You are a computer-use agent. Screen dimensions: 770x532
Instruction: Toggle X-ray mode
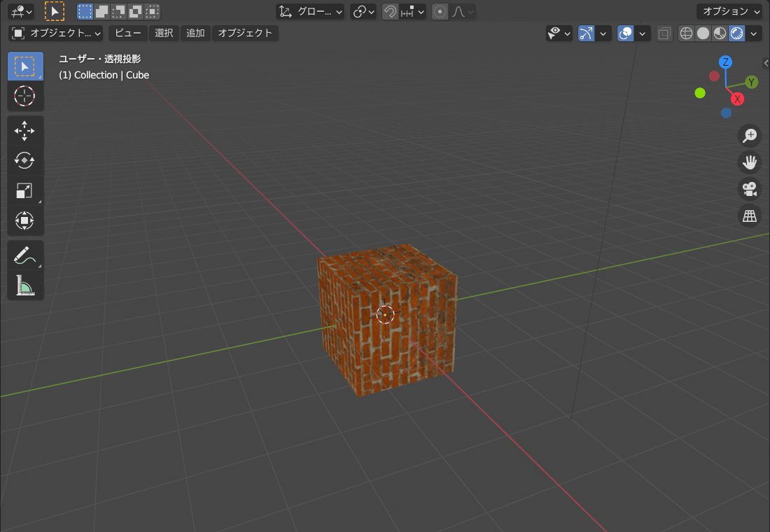664,34
